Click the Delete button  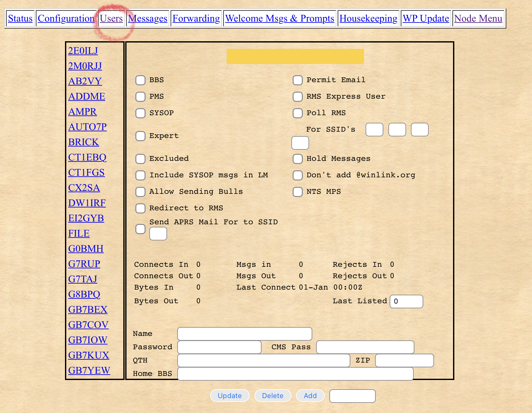(273, 396)
